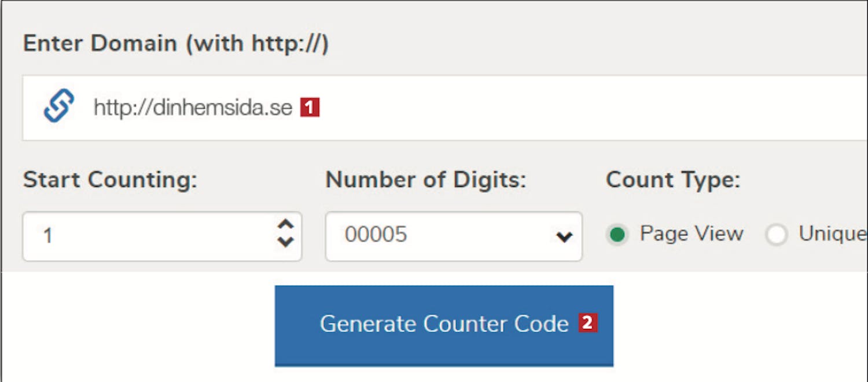Select the Unique count type radio button
This screenshot has width=868, height=382.
coord(776,235)
